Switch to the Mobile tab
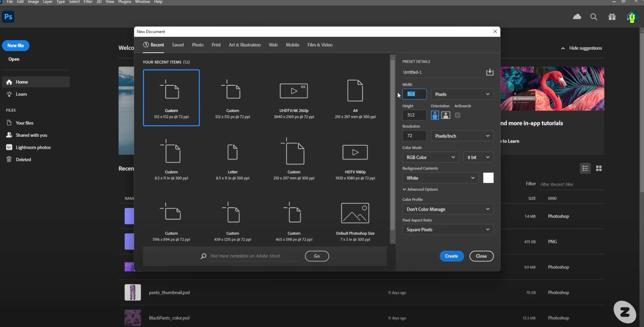Screen dimensions: 644x327 pos(292,45)
